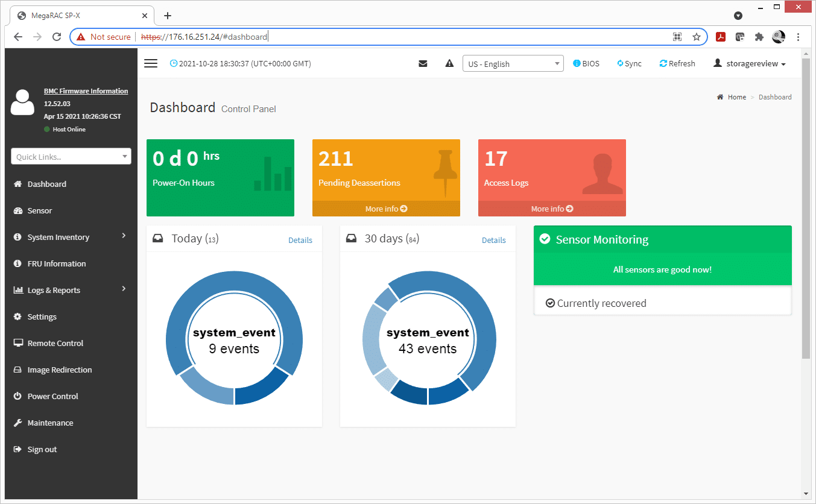Viewport: 816px width, 504px height.
Task: Open the Quick Links dropdown
Action: point(71,156)
